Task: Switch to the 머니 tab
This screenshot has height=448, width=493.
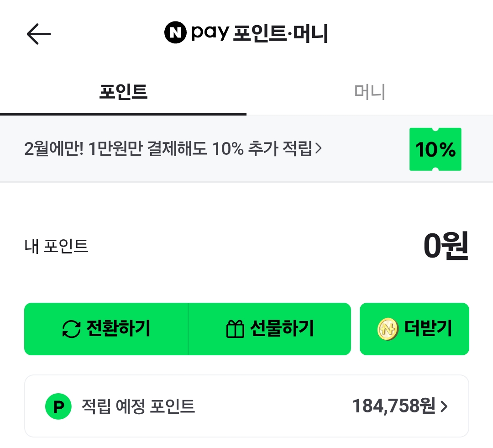Action: point(370,93)
